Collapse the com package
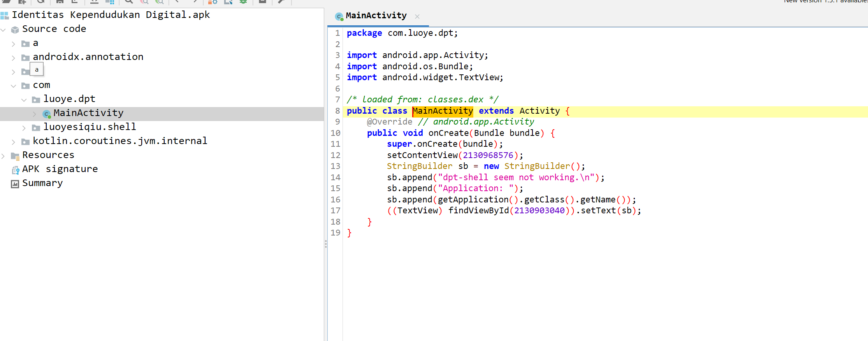 [x=14, y=86]
